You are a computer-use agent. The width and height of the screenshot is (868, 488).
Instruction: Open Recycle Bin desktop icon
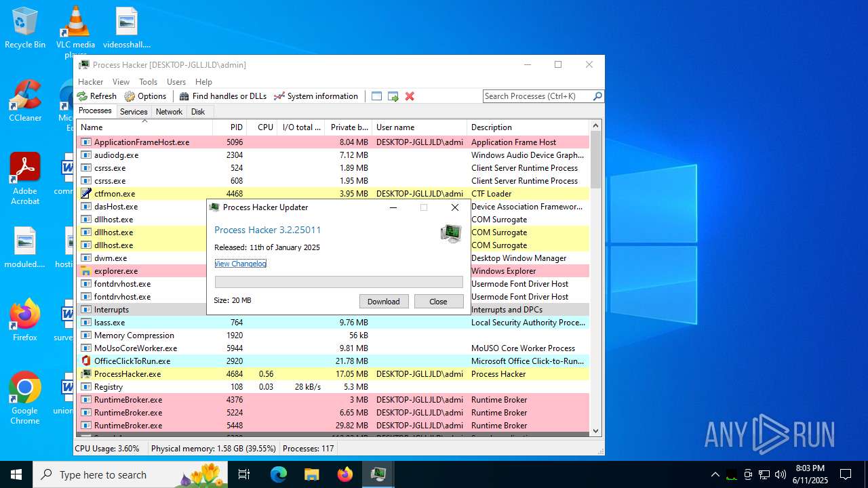(x=25, y=28)
